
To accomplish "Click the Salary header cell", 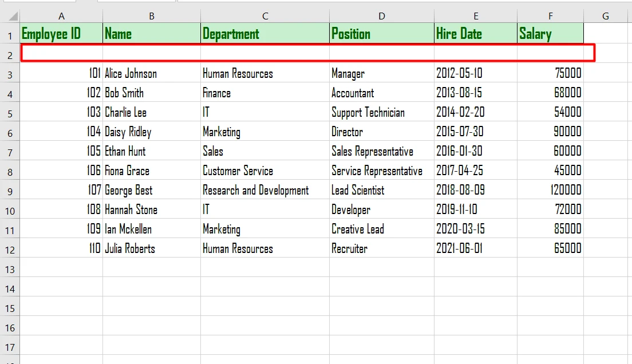I will tap(550, 34).
